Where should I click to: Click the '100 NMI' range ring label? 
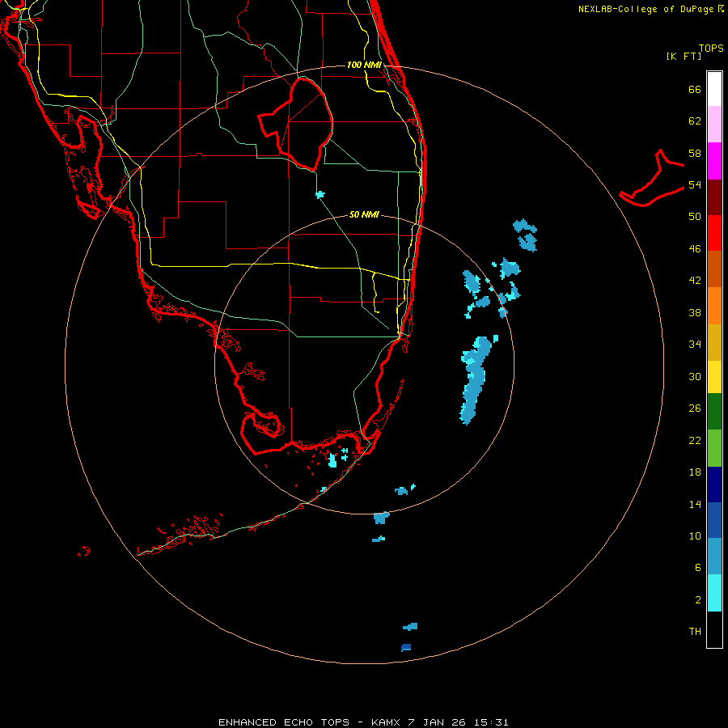pyautogui.click(x=364, y=65)
